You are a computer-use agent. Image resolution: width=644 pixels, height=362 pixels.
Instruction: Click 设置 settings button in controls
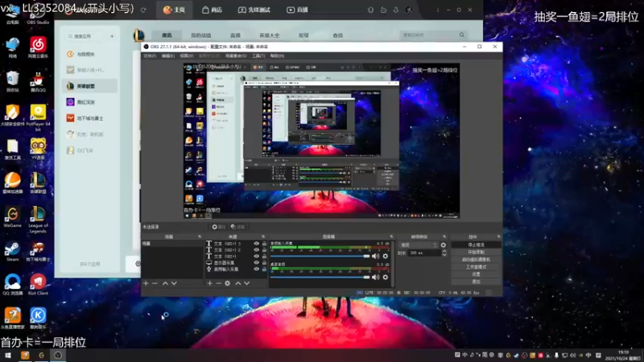click(476, 274)
